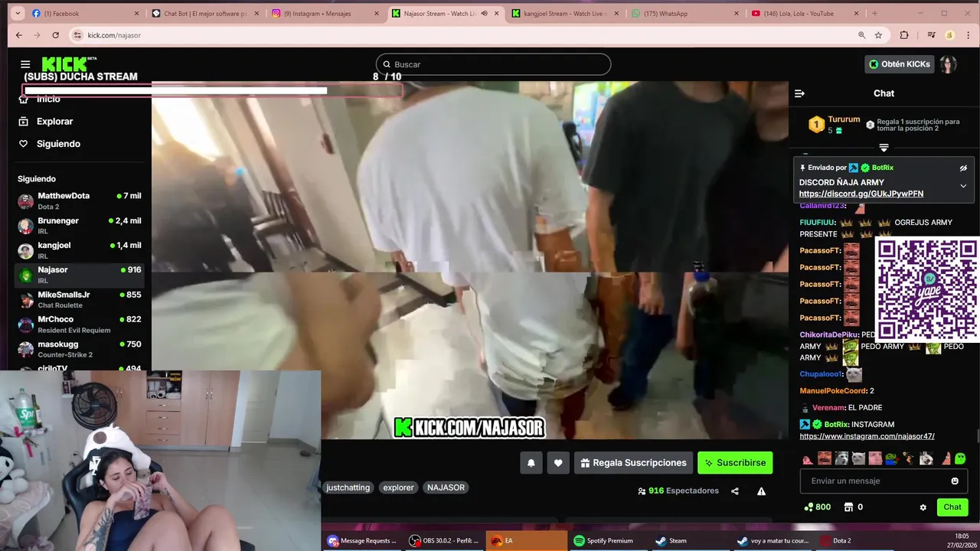Select the green ghost emote in quick emotes
The height and width of the screenshot is (551, 980).
(x=960, y=458)
